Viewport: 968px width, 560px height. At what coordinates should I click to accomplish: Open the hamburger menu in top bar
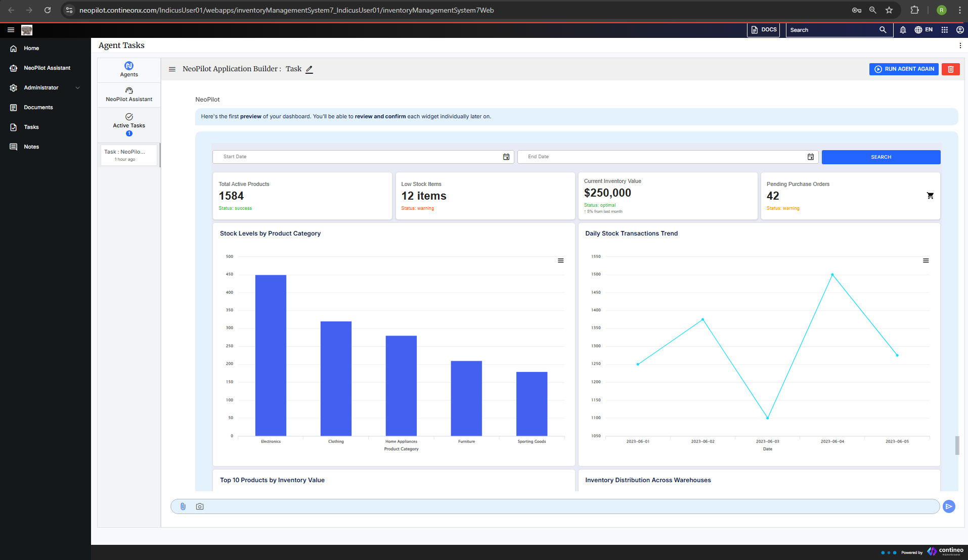11,30
